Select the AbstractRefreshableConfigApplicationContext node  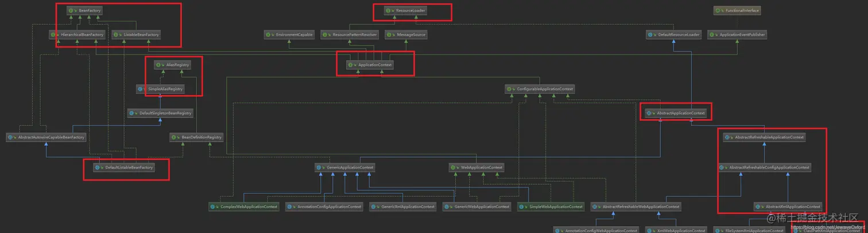click(765, 168)
